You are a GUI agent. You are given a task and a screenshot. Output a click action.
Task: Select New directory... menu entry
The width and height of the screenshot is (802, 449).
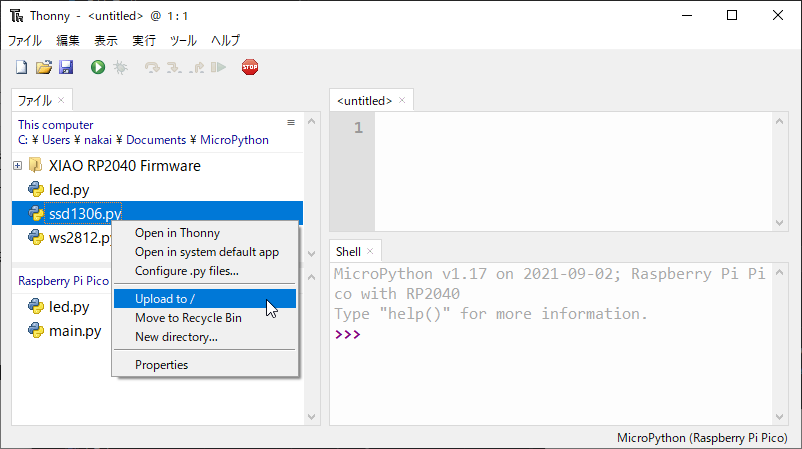[205, 336]
